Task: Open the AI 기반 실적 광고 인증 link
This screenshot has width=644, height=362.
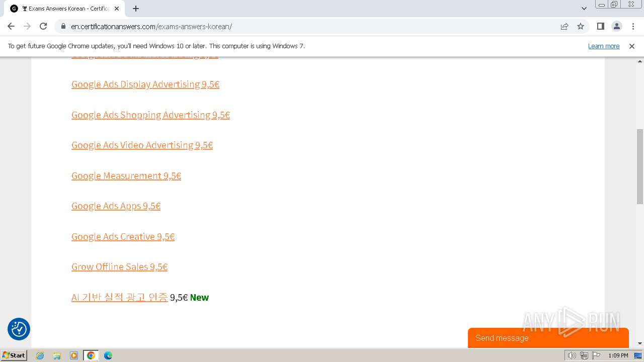Action: 120,298
